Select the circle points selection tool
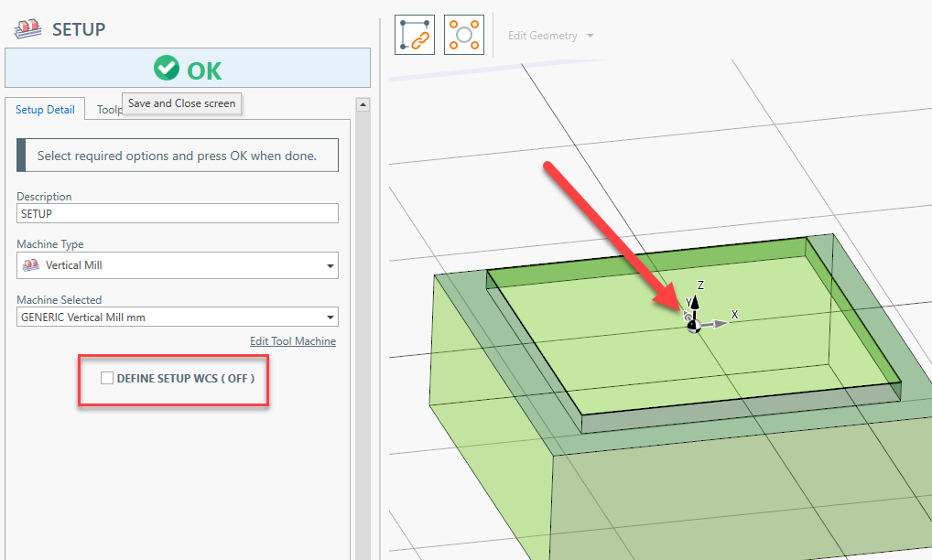 pyautogui.click(x=464, y=35)
